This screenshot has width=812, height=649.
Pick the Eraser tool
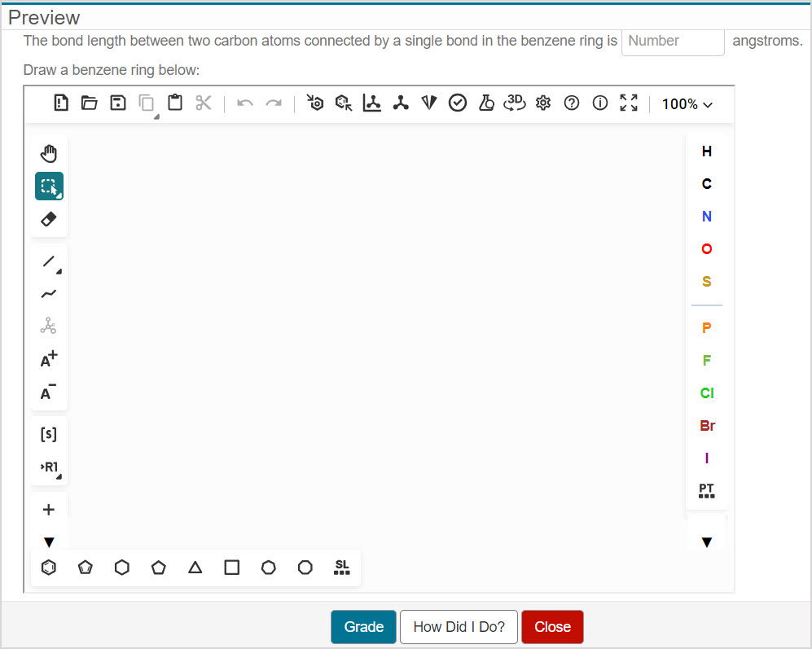point(49,219)
